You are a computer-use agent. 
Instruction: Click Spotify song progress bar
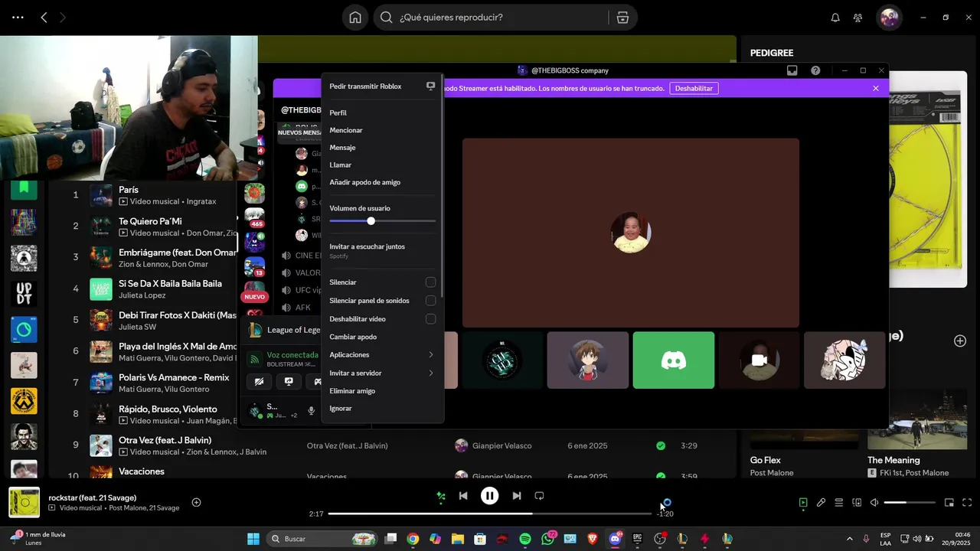pyautogui.click(x=490, y=514)
